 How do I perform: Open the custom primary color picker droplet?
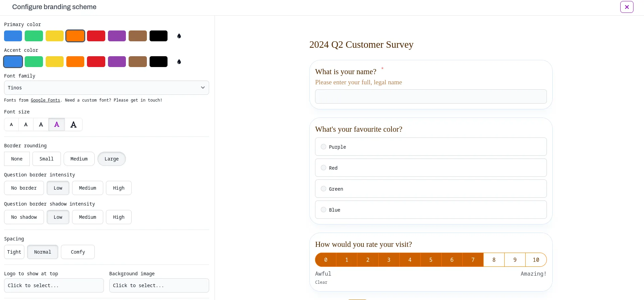coord(179,36)
